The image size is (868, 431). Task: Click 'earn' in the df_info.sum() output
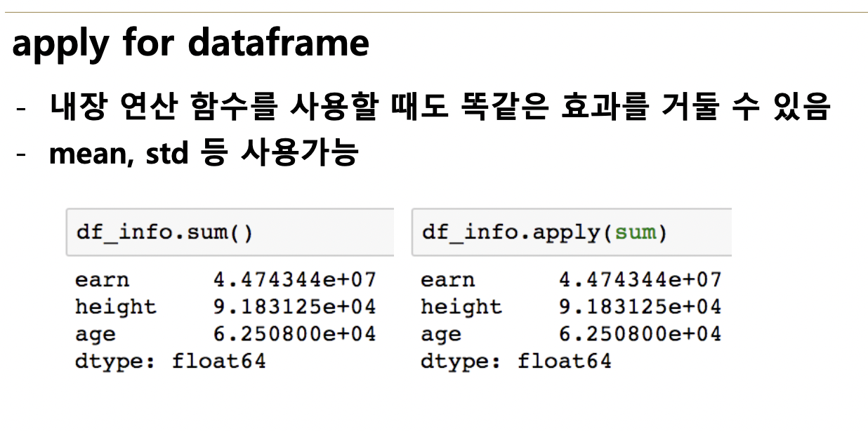(x=103, y=280)
